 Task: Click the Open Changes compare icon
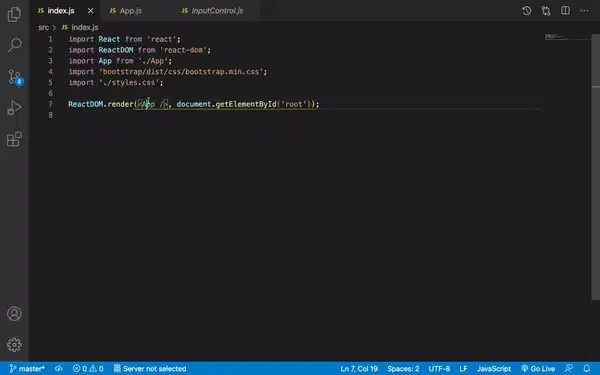pyautogui.click(x=546, y=11)
